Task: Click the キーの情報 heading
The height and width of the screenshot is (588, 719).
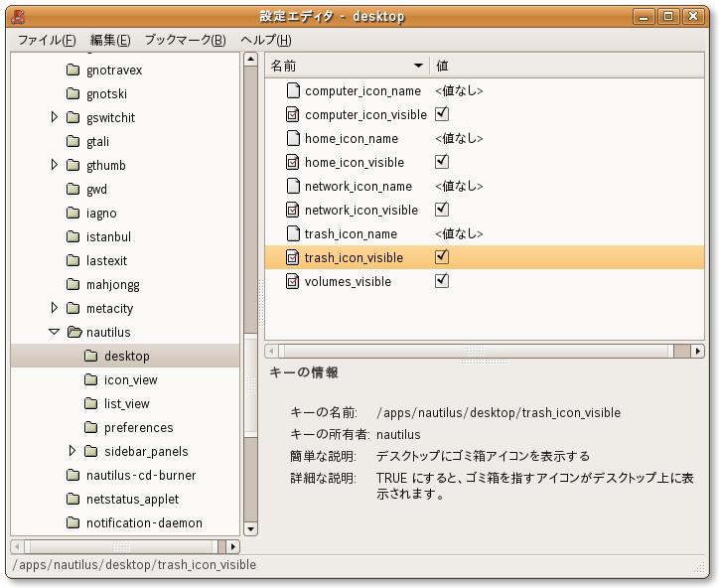Action: coord(304,372)
